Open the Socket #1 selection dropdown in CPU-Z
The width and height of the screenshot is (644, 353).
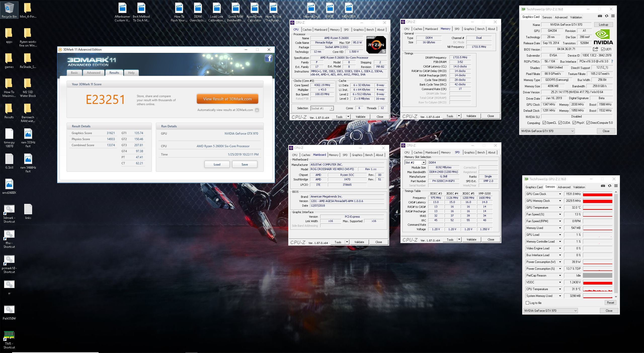(x=322, y=108)
